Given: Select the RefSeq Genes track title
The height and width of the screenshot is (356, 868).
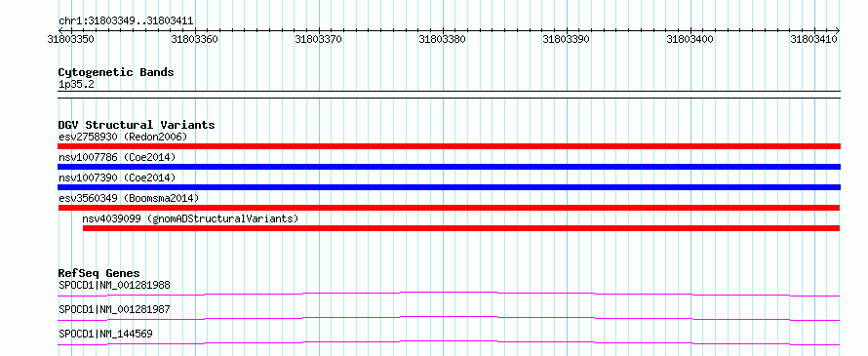Looking at the screenshot, I should point(99,273).
